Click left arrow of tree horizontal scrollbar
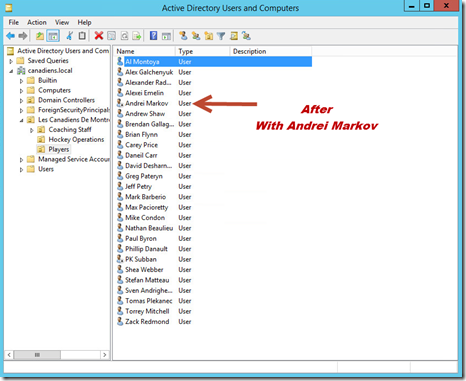Viewport: 466px width, 381px height. (x=9, y=355)
